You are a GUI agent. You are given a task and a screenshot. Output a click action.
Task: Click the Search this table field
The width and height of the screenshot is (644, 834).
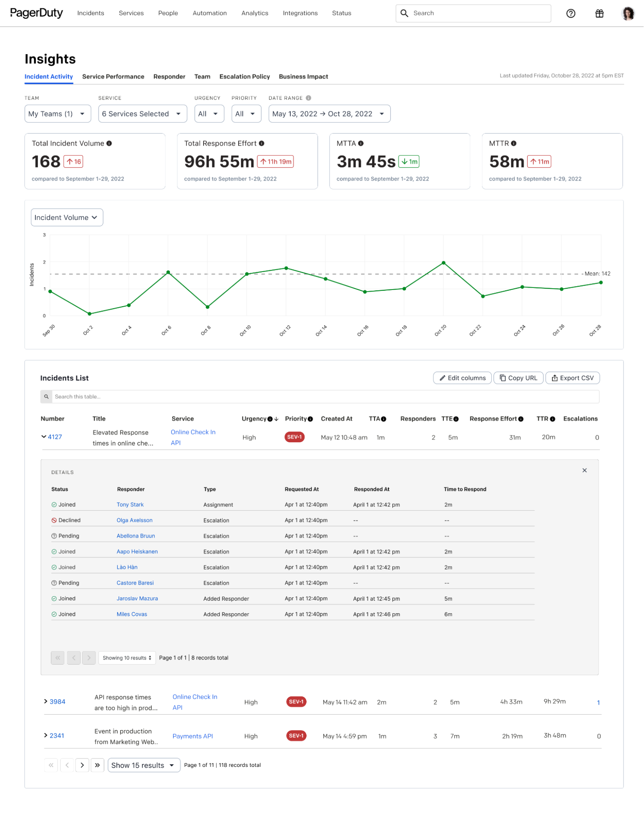coord(325,397)
